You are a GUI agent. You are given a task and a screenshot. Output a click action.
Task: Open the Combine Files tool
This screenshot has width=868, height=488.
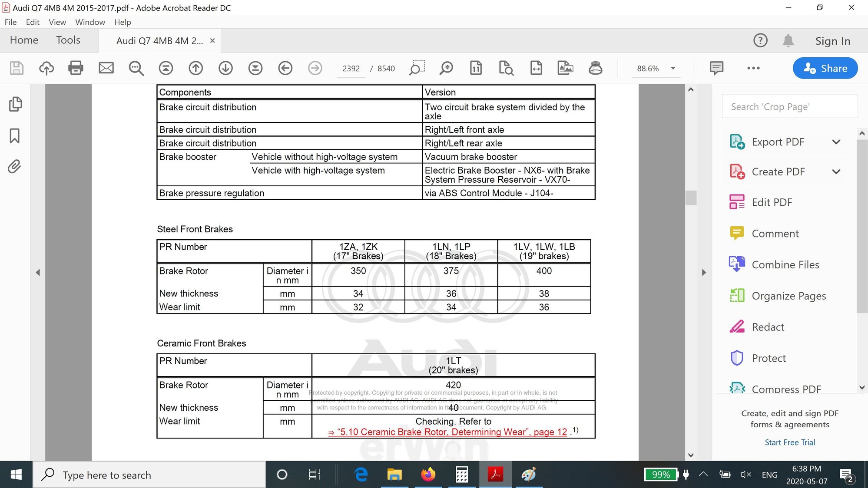pyautogui.click(x=785, y=264)
